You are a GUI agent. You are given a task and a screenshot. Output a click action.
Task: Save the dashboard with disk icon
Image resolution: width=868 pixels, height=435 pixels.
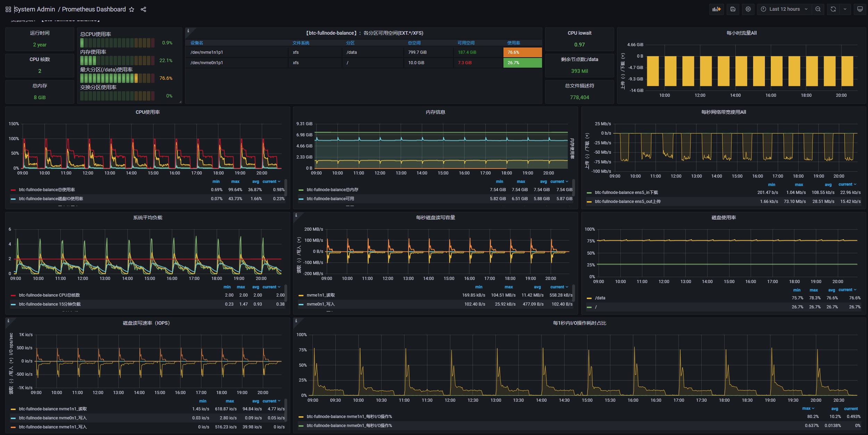pos(733,9)
